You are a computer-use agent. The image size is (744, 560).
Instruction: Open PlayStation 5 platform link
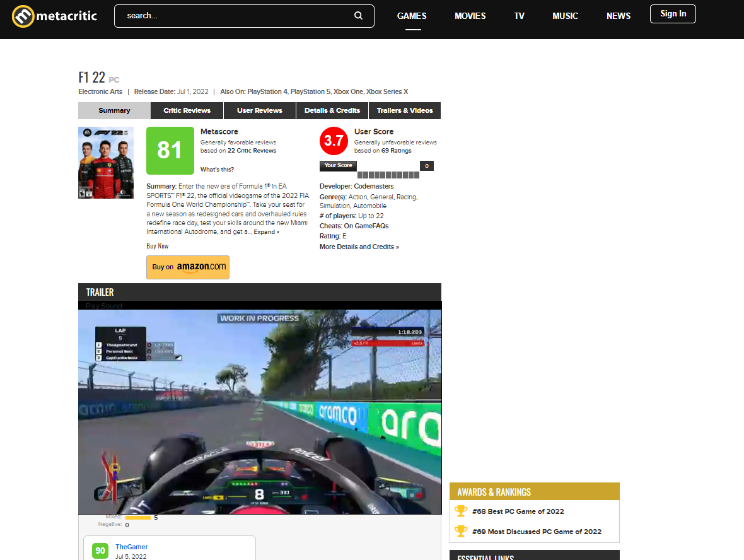(310, 91)
